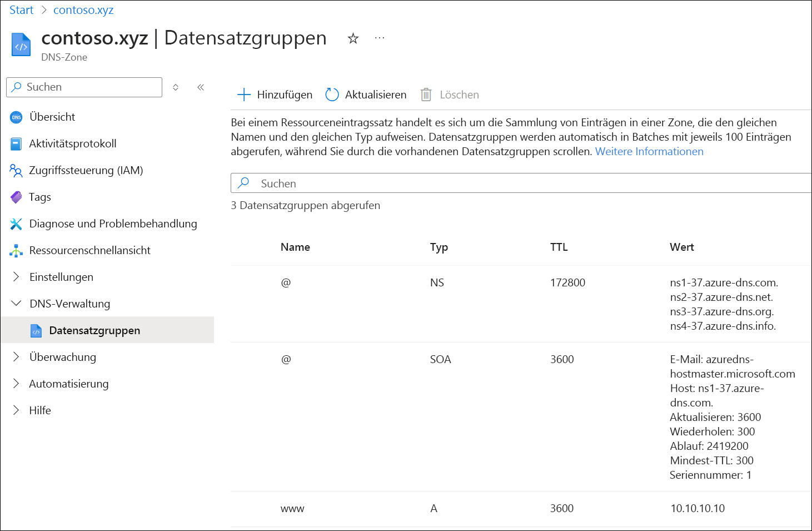Sort by Name column header
The image size is (812, 531).
(x=295, y=247)
